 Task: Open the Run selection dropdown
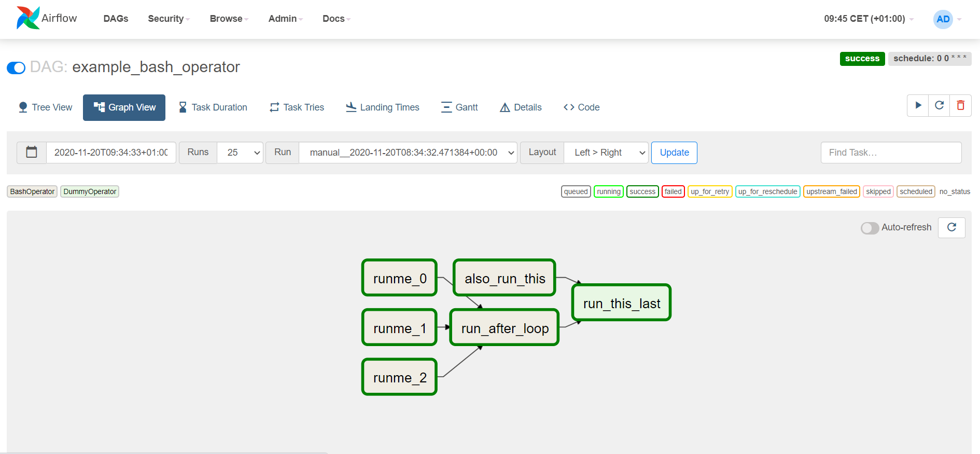click(408, 153)
